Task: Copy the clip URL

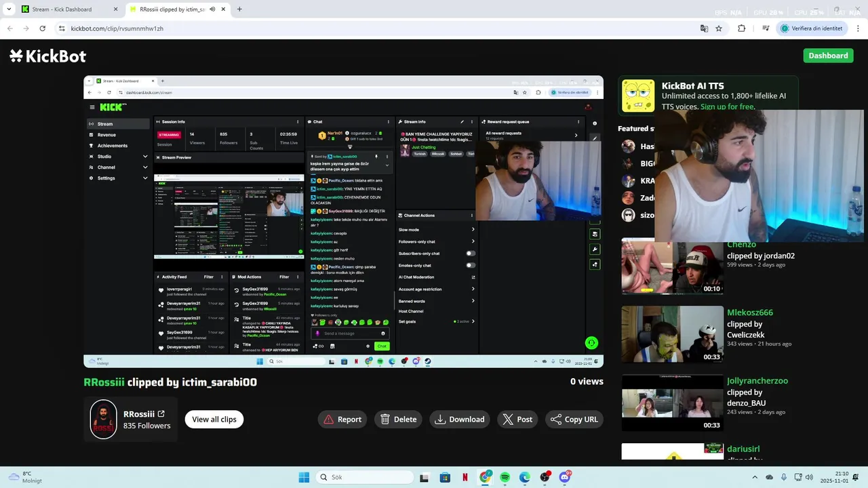Action: pyautogui.click(x=574, y=419)
